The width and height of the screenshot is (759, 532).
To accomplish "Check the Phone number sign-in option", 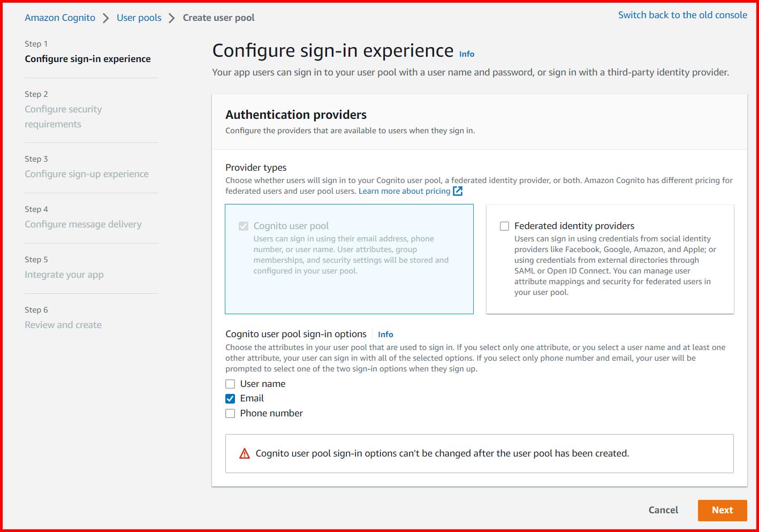I will (230, 413).
